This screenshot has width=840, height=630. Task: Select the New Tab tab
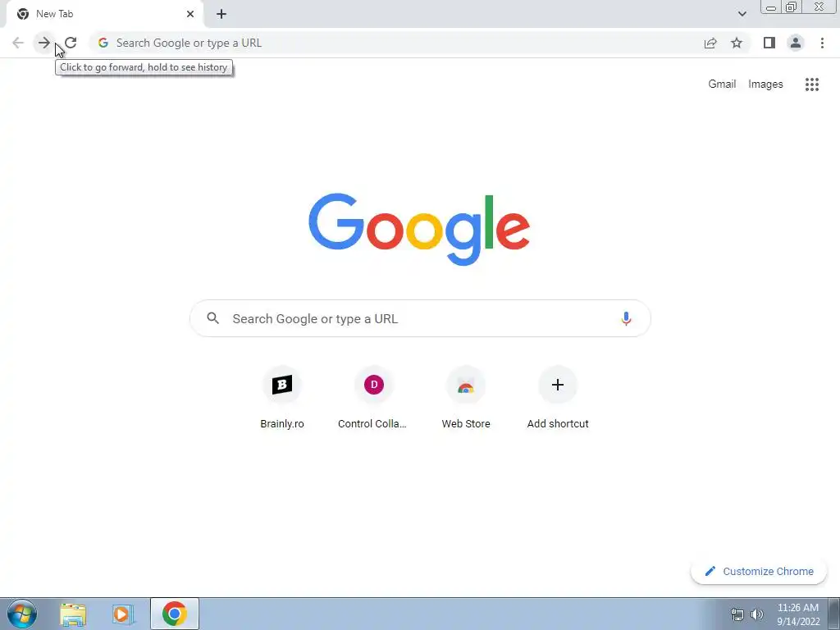tap(104, 14)
